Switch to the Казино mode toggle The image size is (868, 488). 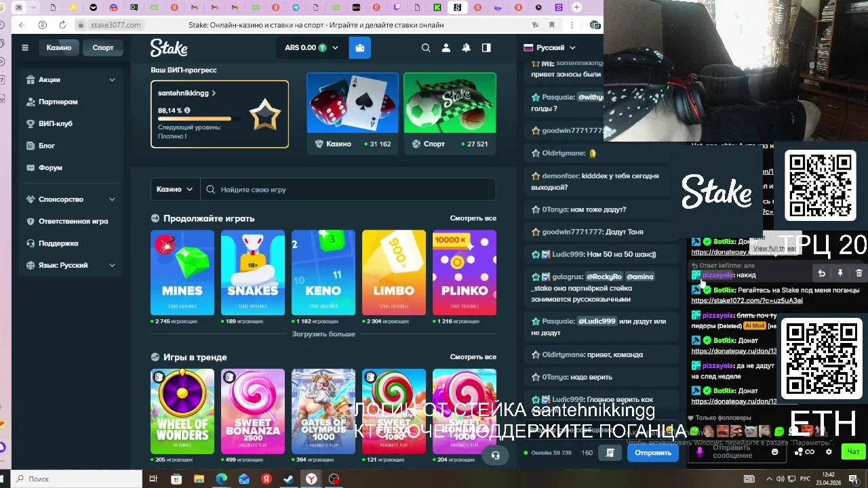[x=59, y=47]
